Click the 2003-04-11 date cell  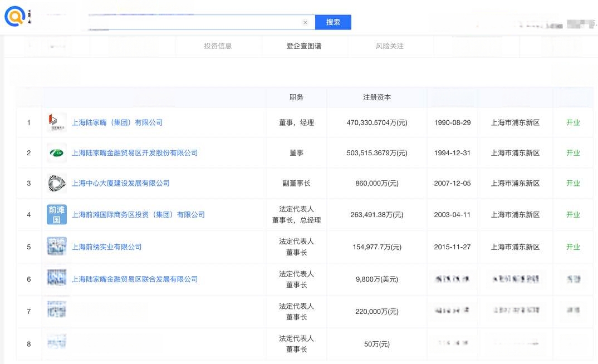pos(452,215)
